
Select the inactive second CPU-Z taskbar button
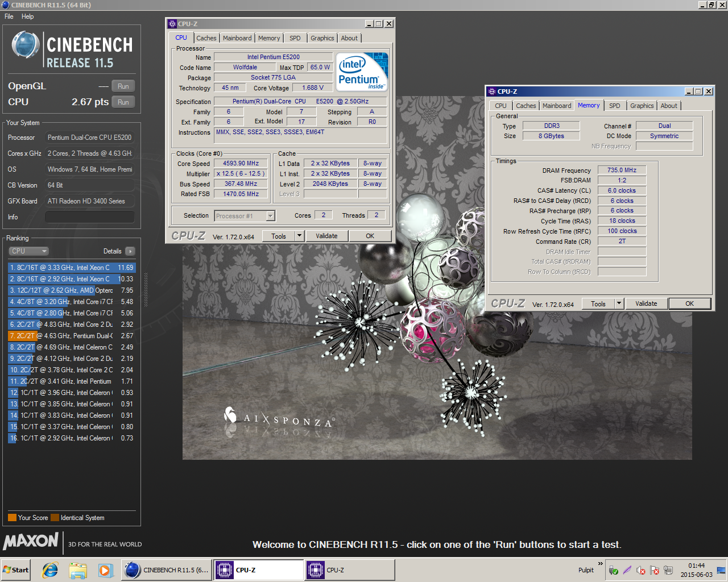350,570
